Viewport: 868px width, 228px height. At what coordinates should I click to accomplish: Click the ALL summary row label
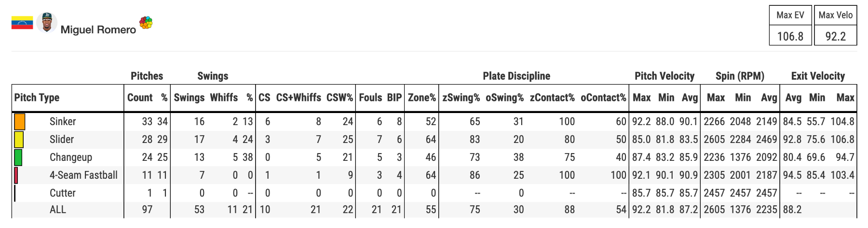pos(58,209)
